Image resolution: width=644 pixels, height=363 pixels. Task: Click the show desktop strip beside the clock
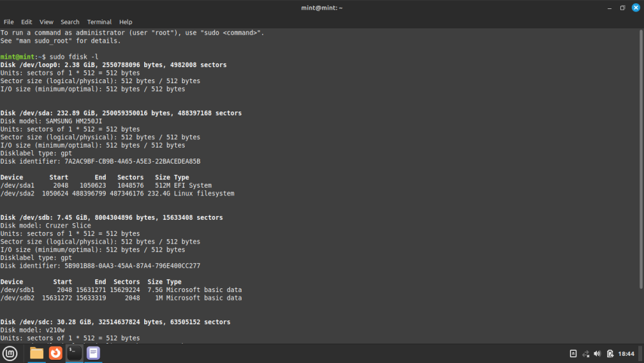[x=641, y=353]
